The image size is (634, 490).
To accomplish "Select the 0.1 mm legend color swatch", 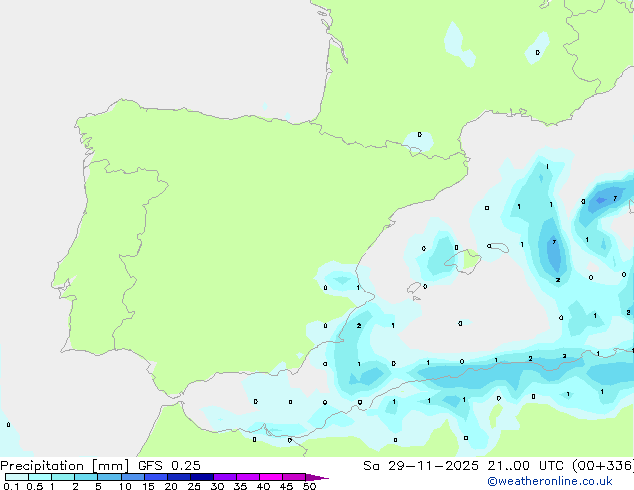I will (17, 477).
